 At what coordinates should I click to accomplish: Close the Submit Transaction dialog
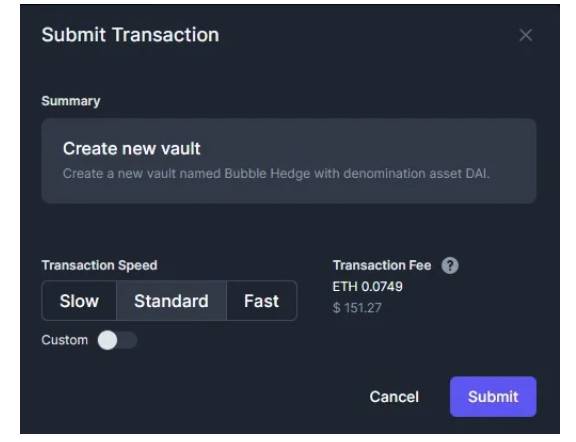pos(526,35)
